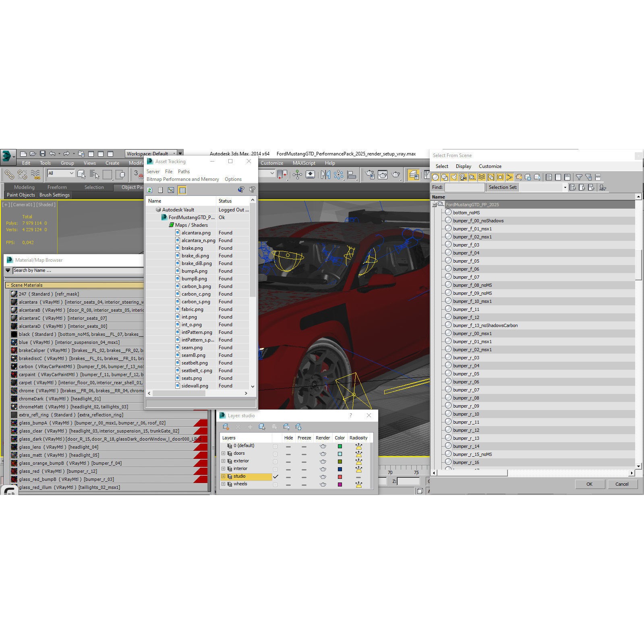This screenshot has height=644, width=644.
Task: Click the Brush Settings button
Action: pyautogui.click(x=55, y=195)
